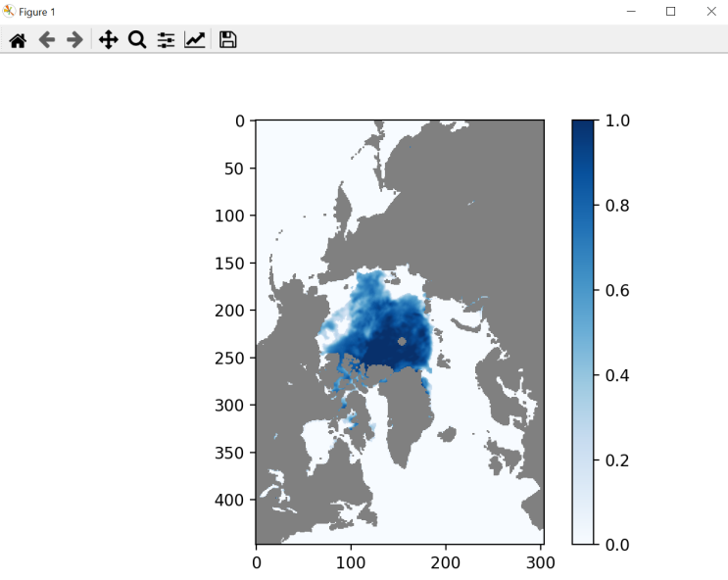Toggle the Pan four-arrow tool

[x=108, y=39]
